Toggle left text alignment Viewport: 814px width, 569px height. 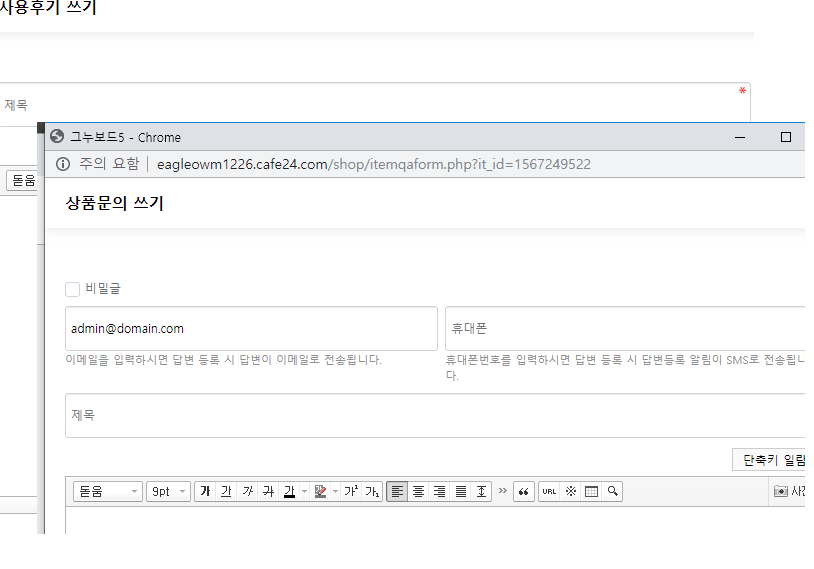[397, 492]
